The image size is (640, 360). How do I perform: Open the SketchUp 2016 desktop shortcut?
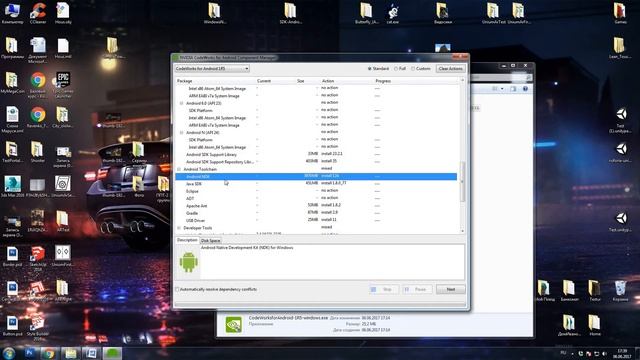(x=38, y=257)
